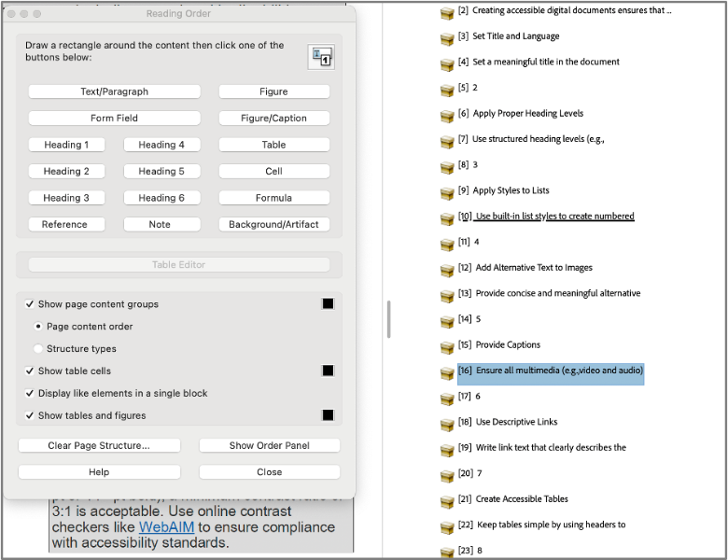Open Clear Page Structure dialog
The height and width of the screenshot is (560, 728).
tap(99, 445)
